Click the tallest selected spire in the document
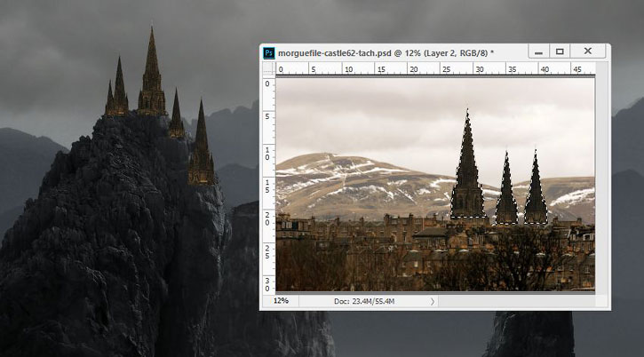Screen dimensions: 644x357 (x=467, y=164)
